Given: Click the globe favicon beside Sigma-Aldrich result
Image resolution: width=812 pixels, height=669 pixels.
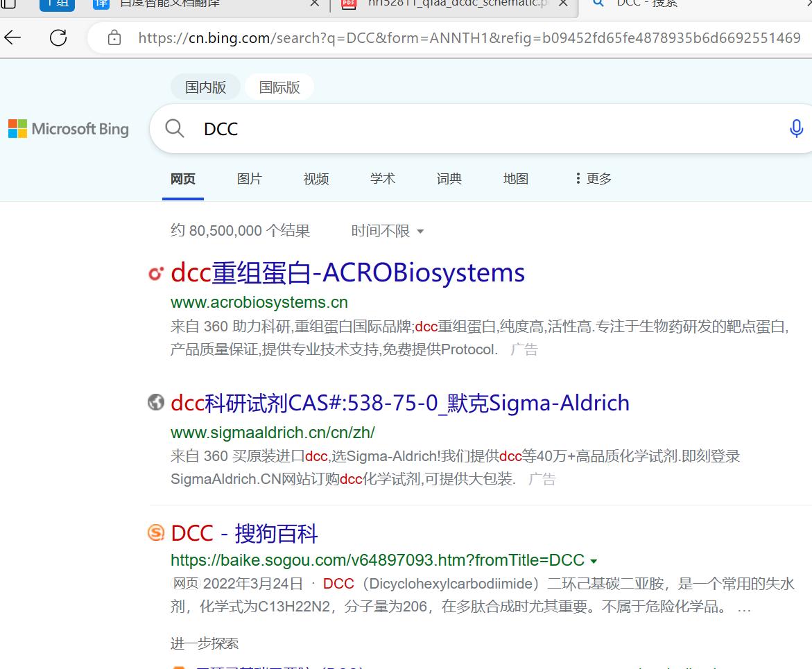Looking at the screenshot, I should point(156,402).
